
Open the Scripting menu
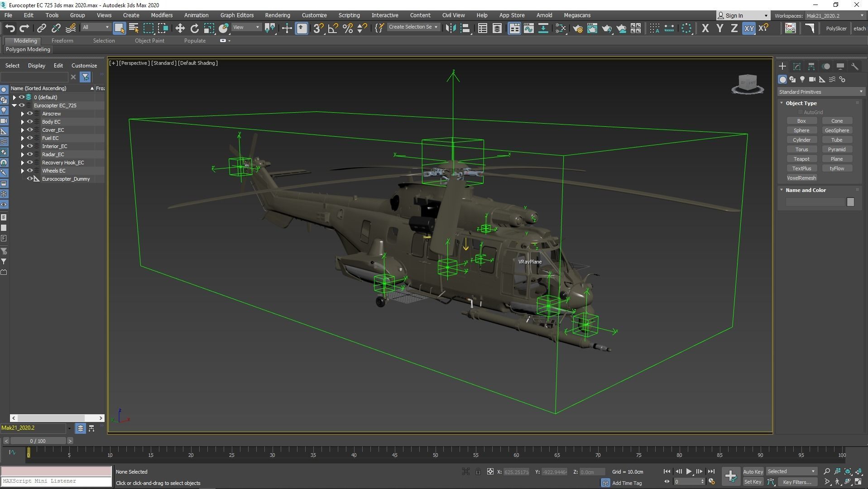[x=349, y=15]
